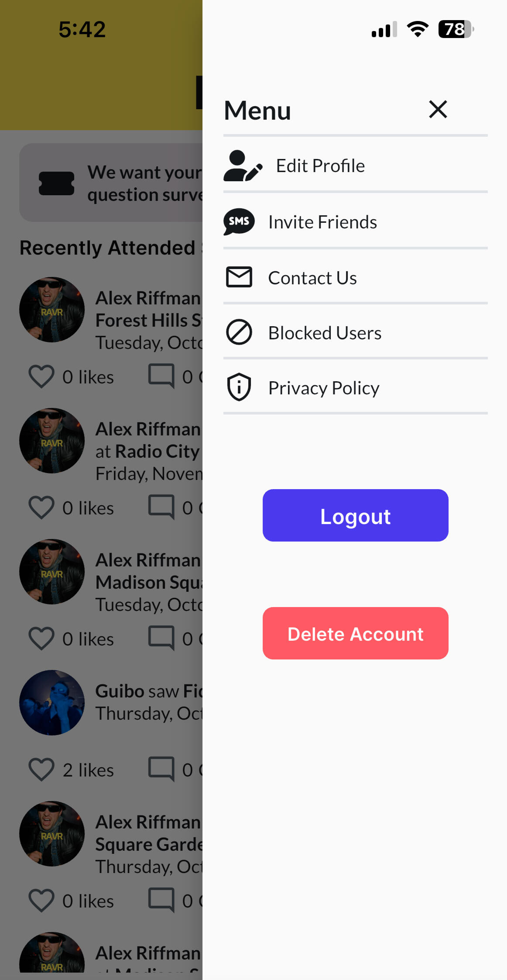
Task: Open comments on Guibo's post
Action: point(161,769)
